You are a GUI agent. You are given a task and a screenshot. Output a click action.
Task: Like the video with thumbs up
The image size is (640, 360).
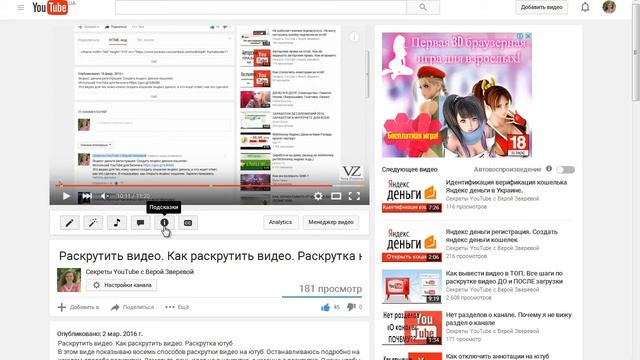325,307
